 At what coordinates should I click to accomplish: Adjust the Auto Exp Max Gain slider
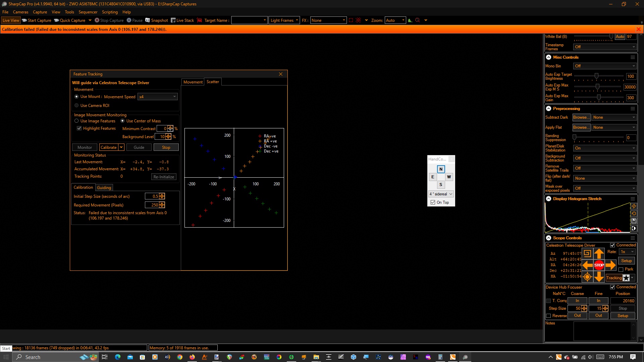point(599,98)
